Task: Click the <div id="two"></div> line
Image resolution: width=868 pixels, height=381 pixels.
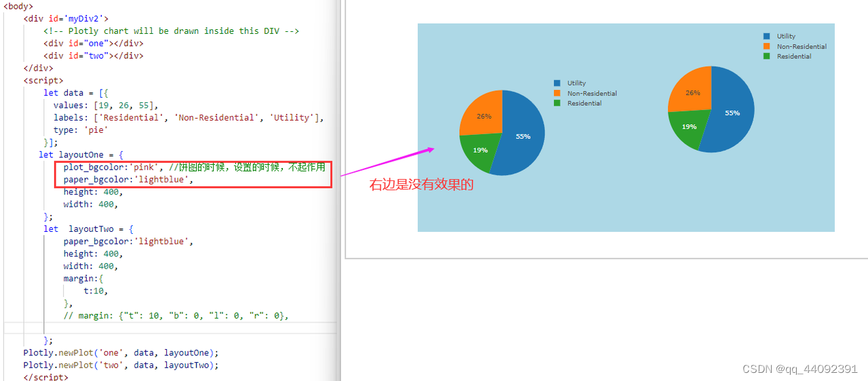Action: pyautogui.click(x=94, y=56)
